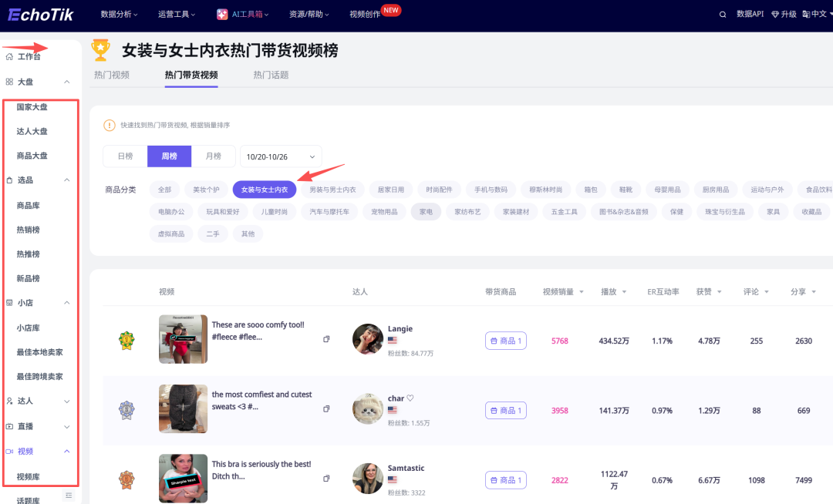Image resolution: width=833 pixels, height=504 pixels.
Task: Click the sidebar collapse icon at bottom
Action: point(69,495)
